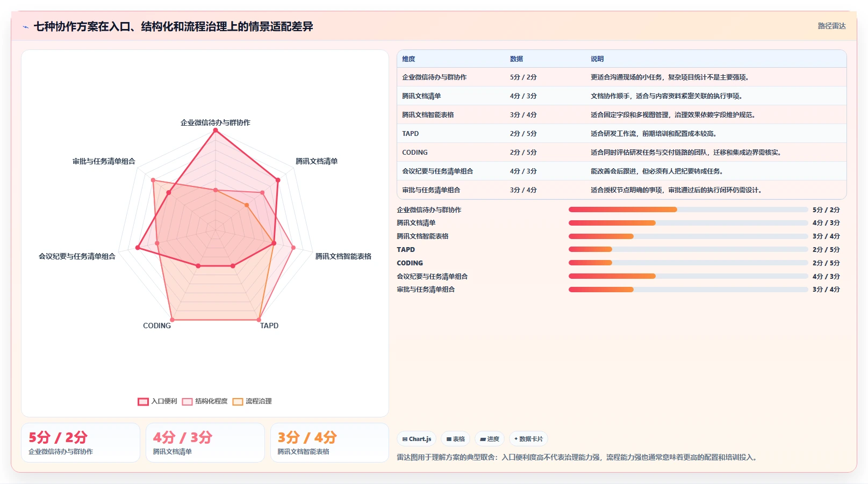Click the description 文档协作顺手 in the table
Viewport: 868px width, 484px height.
666,96
